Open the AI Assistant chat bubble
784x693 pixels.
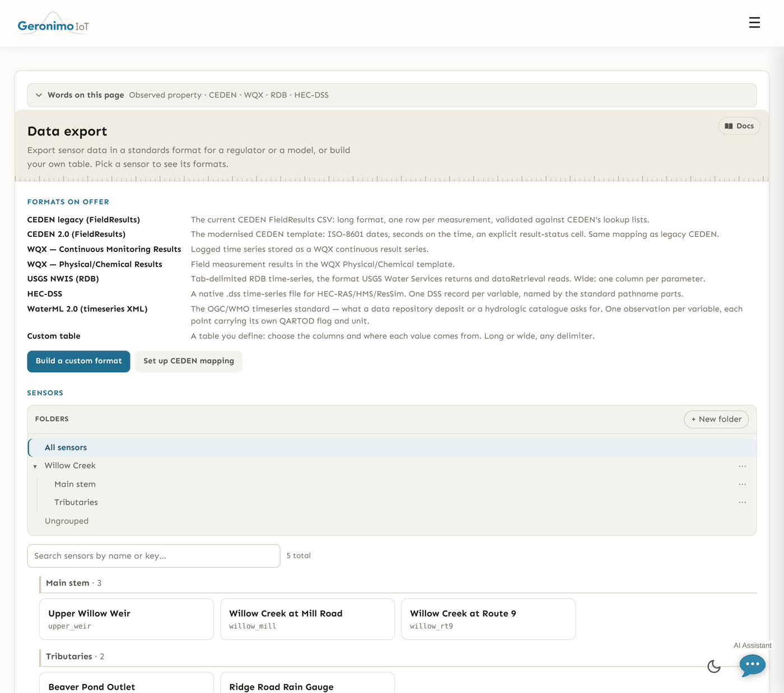point(752,665)
